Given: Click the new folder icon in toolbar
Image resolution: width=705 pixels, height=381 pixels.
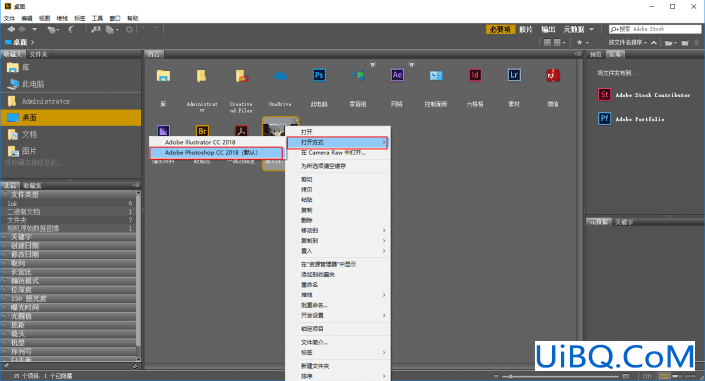Looking at the screenshot, I should coord(685,42).
